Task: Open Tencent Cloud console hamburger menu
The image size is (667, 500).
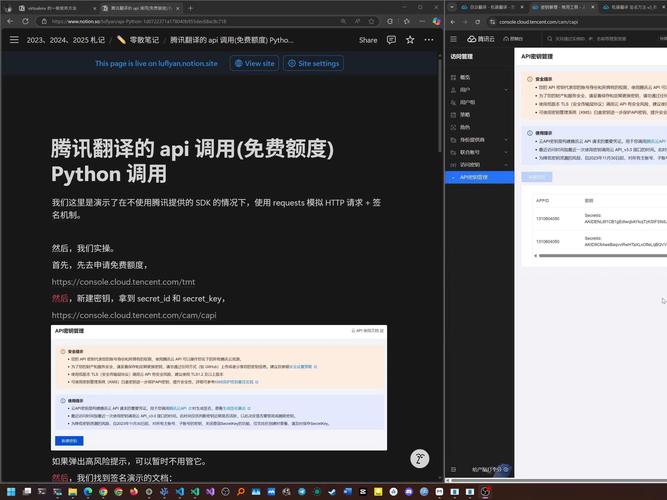Action: pos(453,39)
